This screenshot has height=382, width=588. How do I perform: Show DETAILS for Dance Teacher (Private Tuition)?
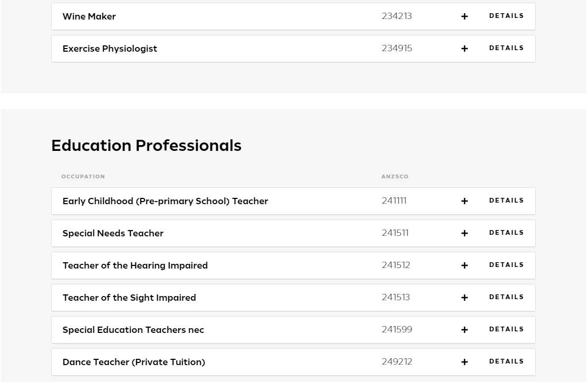[506, 361]
